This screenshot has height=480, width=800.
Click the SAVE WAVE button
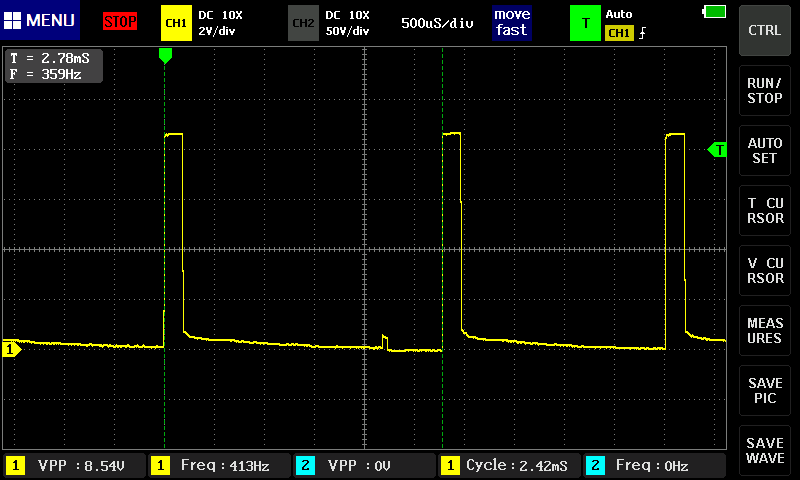[x=764, y=450]
